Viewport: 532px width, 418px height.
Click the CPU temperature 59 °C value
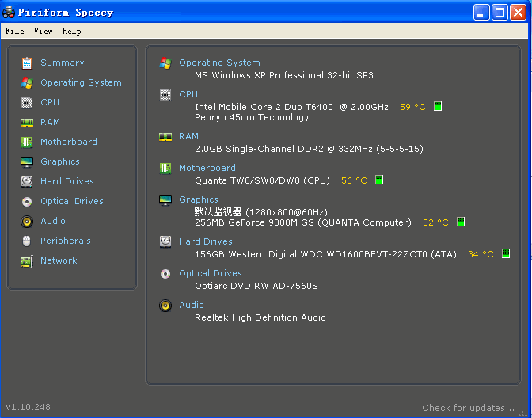point(412,107)
